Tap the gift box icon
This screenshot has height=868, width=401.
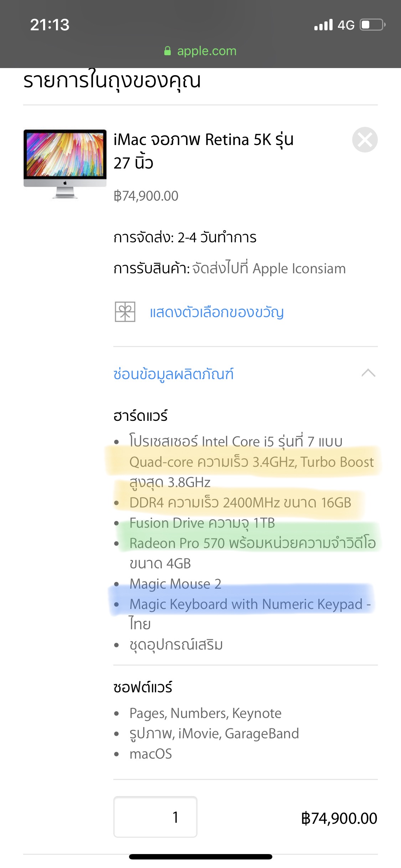click(125, 312)
